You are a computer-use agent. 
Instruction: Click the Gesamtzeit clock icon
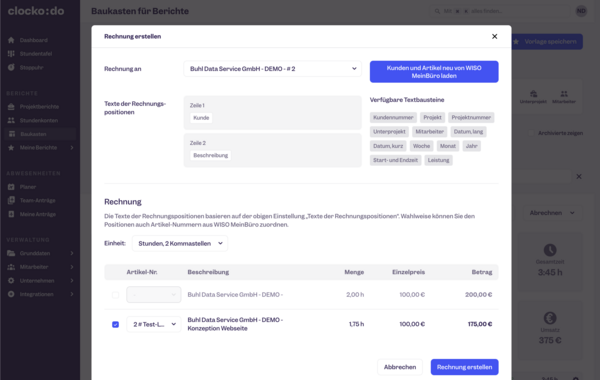point(550,250)
